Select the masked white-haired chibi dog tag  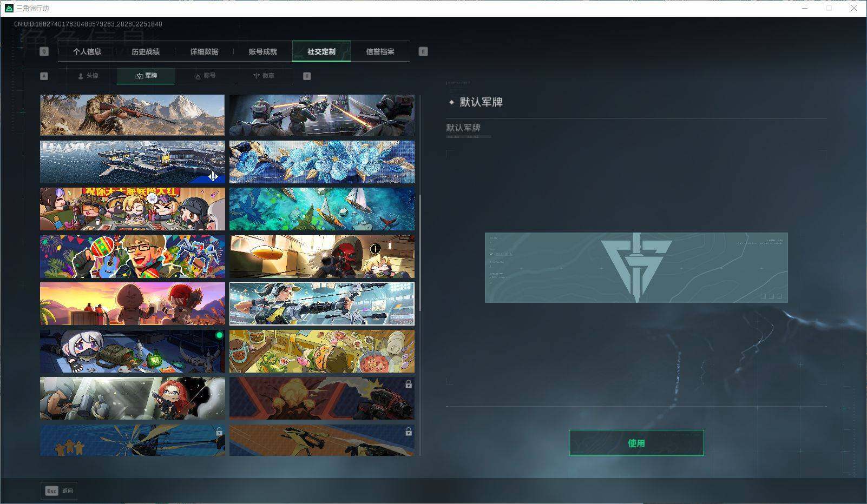point(133,351)
